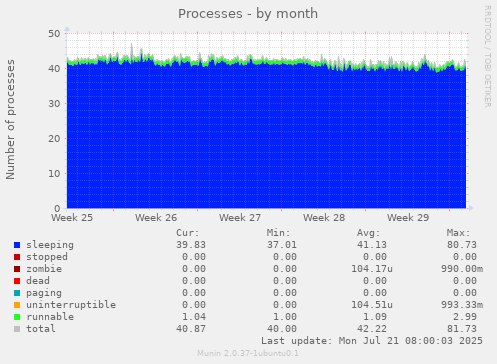Image resolution: width=497 pixels, height=364 pixels.
Task: Click the 'Last update' timestamp line
Action: [372, 341]
